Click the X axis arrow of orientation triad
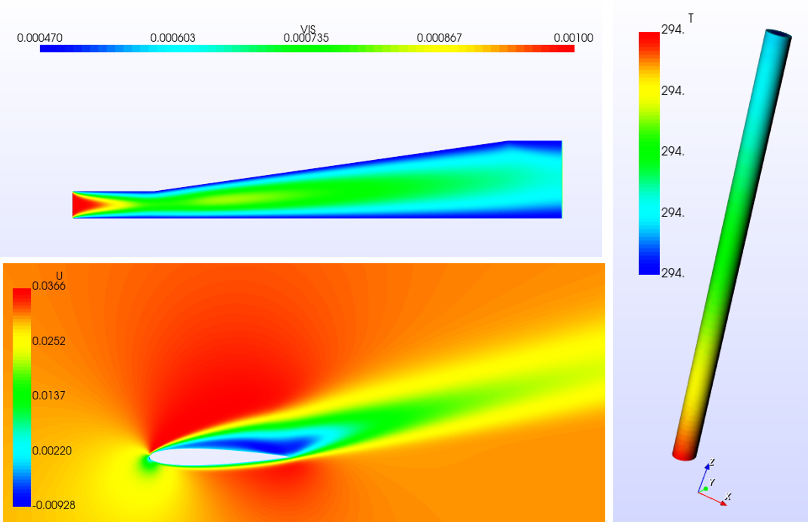Image resolution: width=812 pixels, height=523 pixels. tap(723, 502)
